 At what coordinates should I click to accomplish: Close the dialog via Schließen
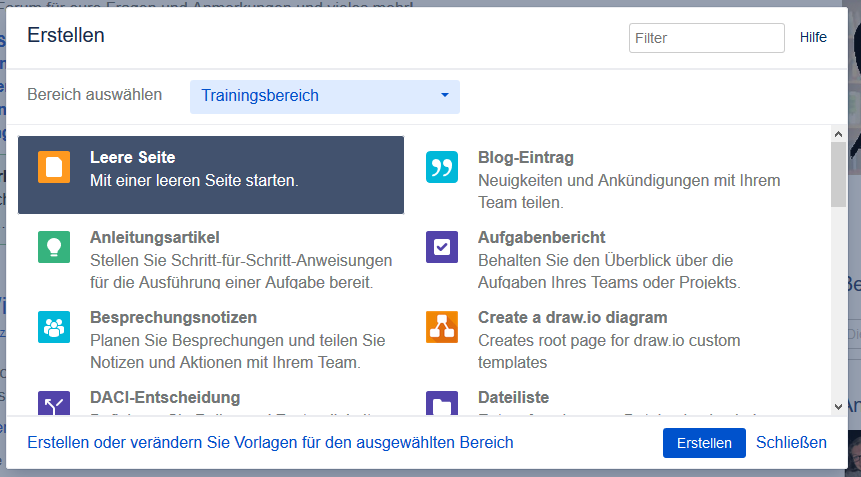coord(791,442)
